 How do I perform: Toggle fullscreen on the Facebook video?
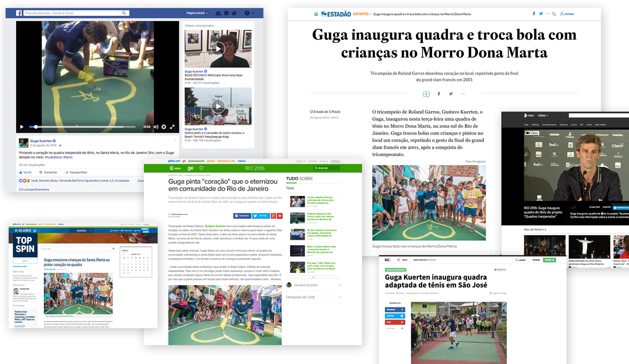coord(172,127)
